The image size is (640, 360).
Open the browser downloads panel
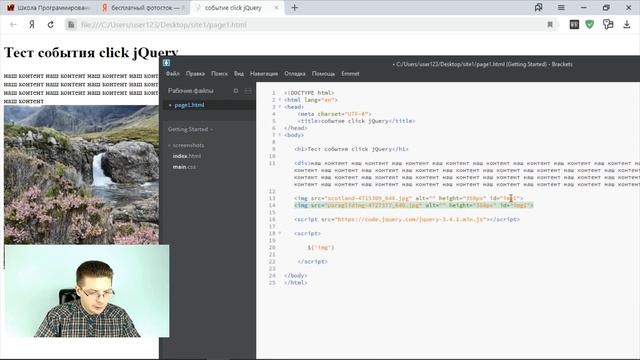tap(627, 25)
